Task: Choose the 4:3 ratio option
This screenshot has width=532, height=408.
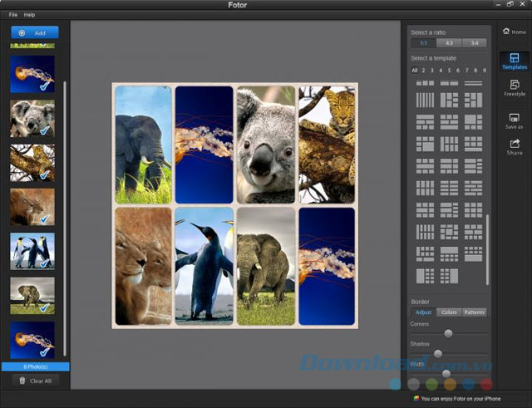Action: [450, 43]
